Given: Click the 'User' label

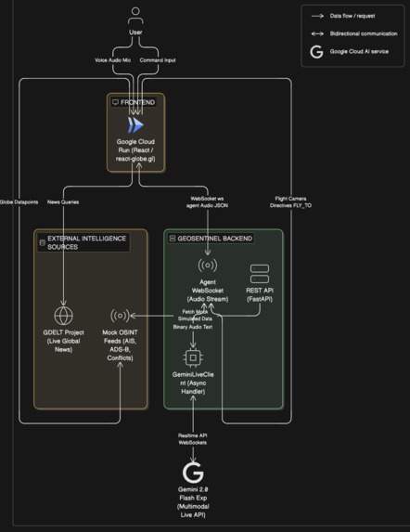Looking at the screenshot, I should (x=135, y=32).
